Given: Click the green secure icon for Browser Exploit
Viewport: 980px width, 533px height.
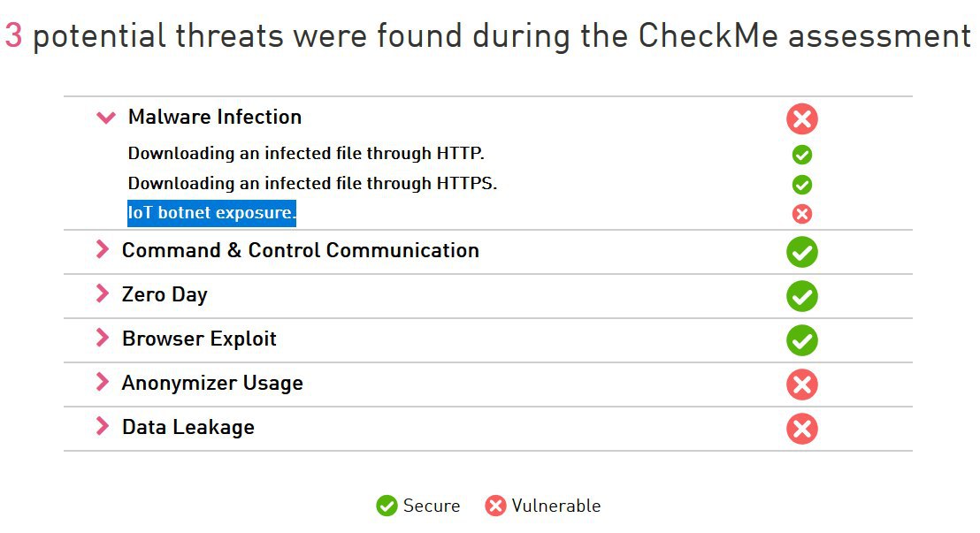Looking at the screenshot, I should pyautogui.click(x=802, y=340).
